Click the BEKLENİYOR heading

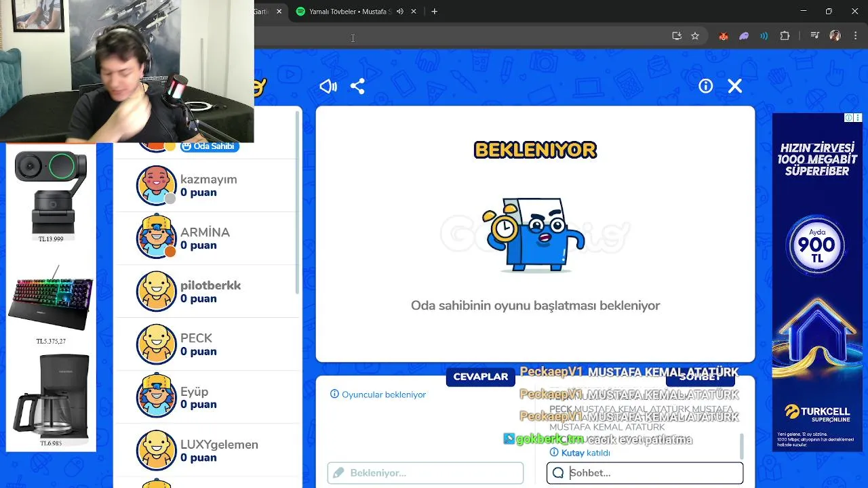point(535,150)
